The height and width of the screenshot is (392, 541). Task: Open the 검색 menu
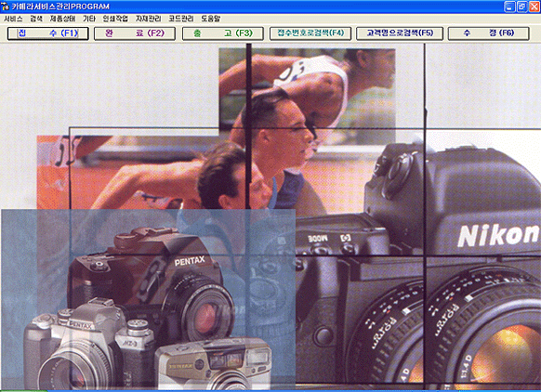coord(36,19)
